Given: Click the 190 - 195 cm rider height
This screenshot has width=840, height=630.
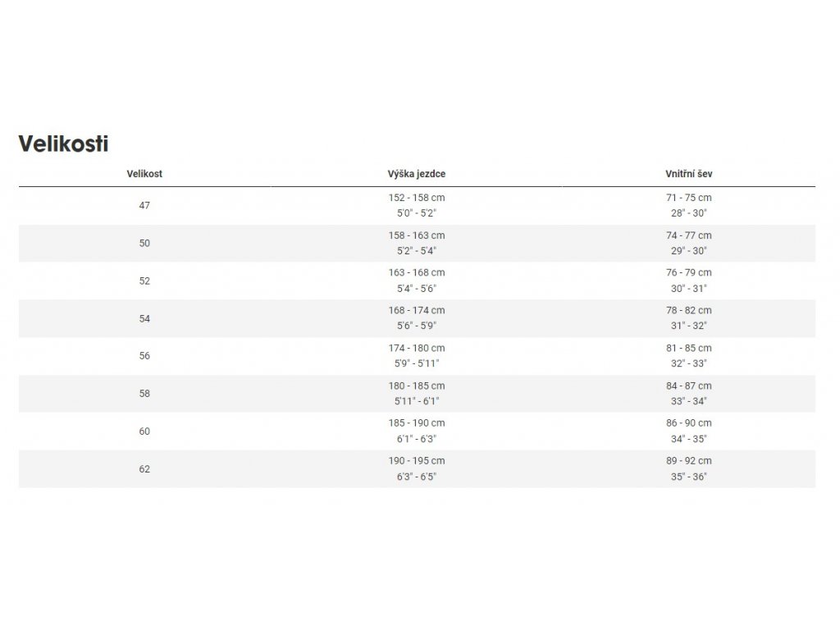Looking at the screenshot, I should click(416, 461).
